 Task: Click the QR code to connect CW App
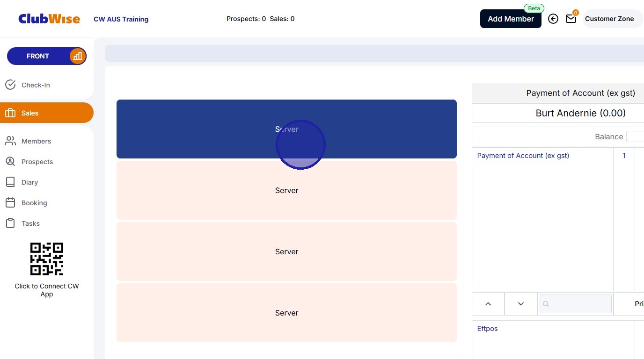[47, 259]
